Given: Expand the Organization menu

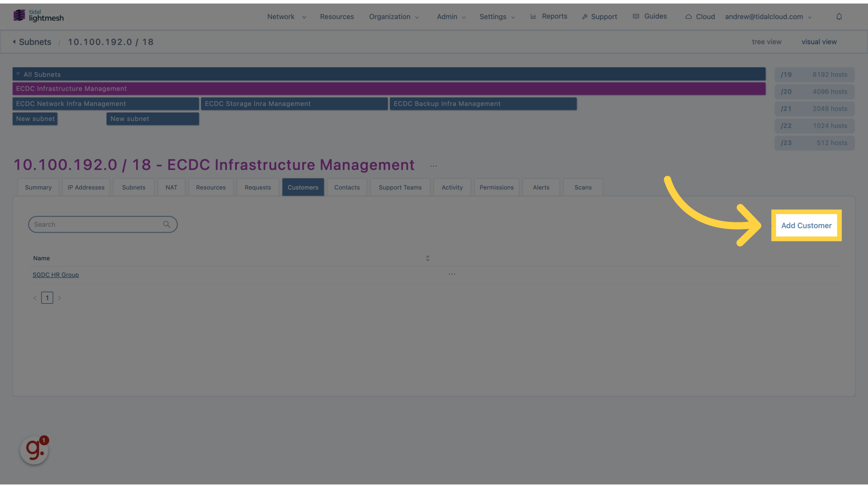Looking at the screenshot, I should [393, 16].
